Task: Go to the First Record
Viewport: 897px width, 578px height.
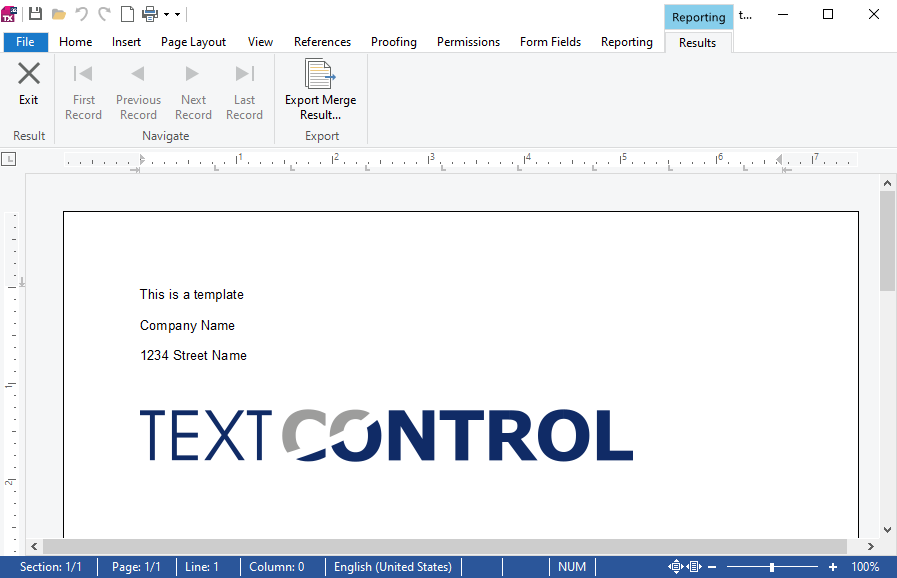Action: (84, 92)
